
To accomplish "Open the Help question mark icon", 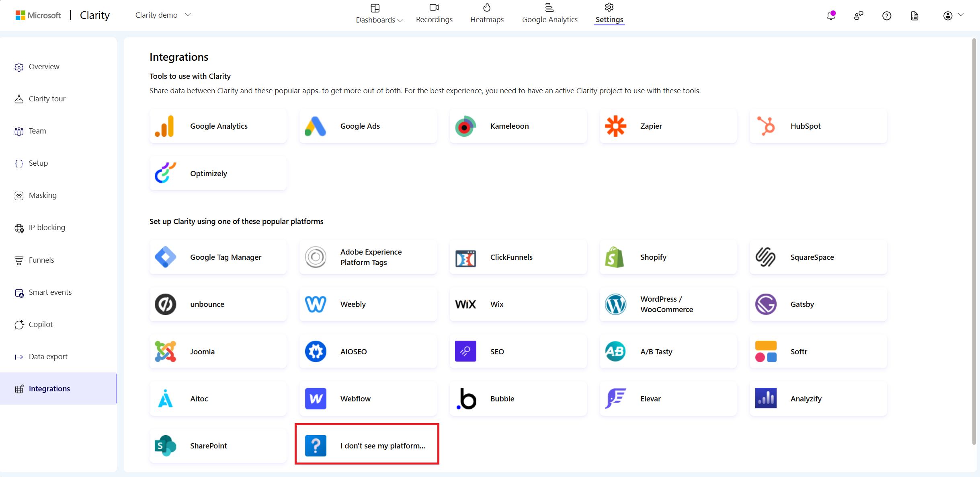I will tap(886, 16).
